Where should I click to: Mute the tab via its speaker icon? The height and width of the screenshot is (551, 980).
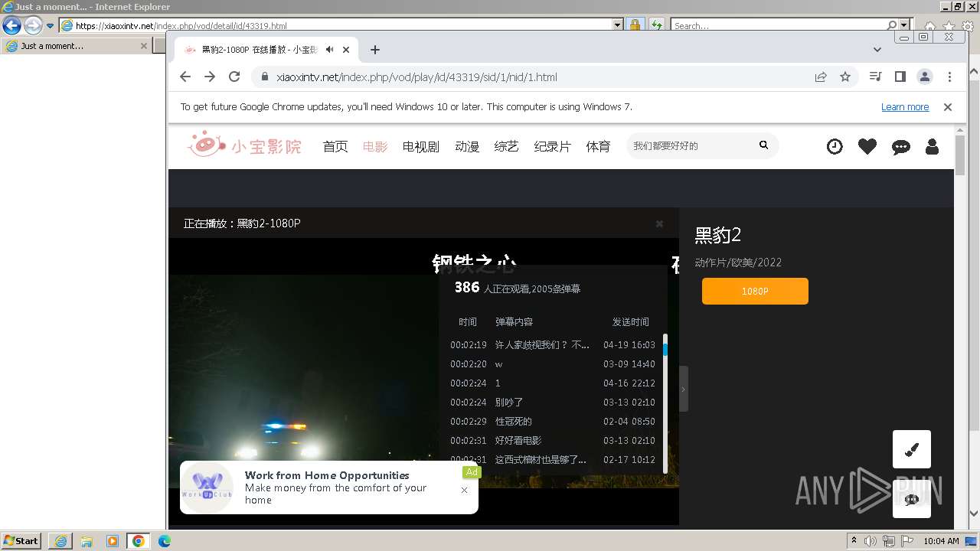(x=329, y=50)
